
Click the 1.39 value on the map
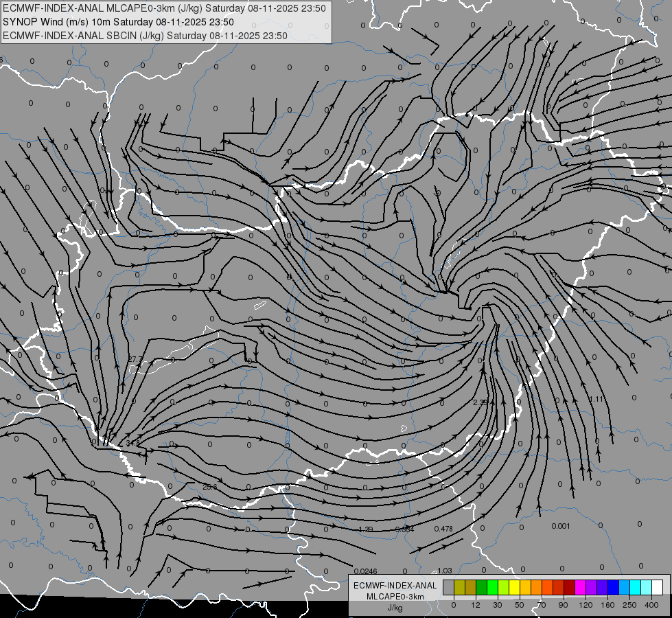(x=365, y=529)
